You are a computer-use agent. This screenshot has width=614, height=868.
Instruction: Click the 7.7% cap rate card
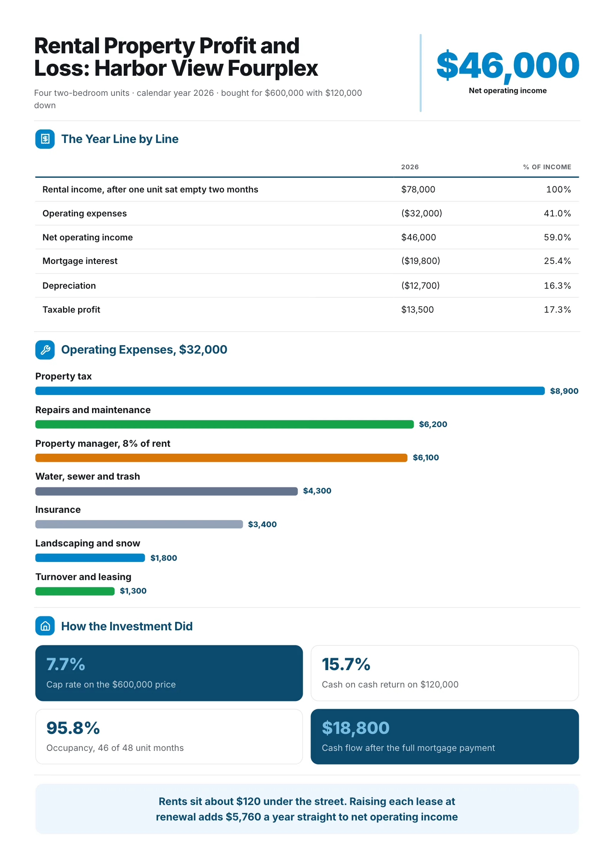pos(169,673)
